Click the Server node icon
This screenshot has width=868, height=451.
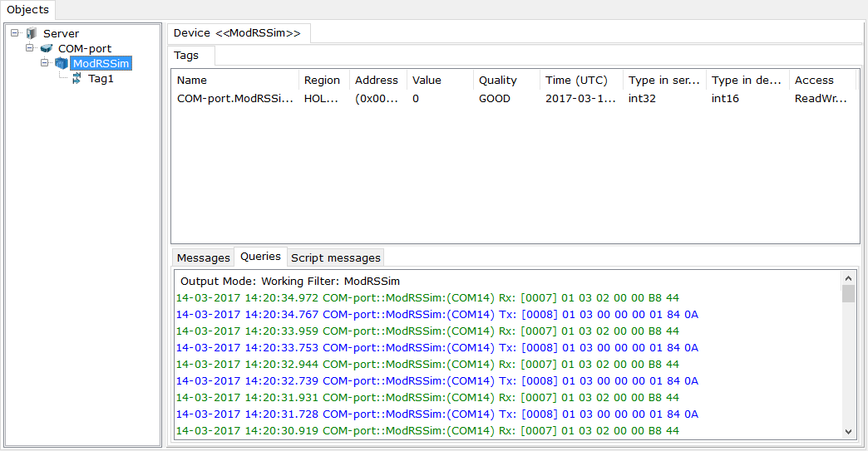pos(32,33)
